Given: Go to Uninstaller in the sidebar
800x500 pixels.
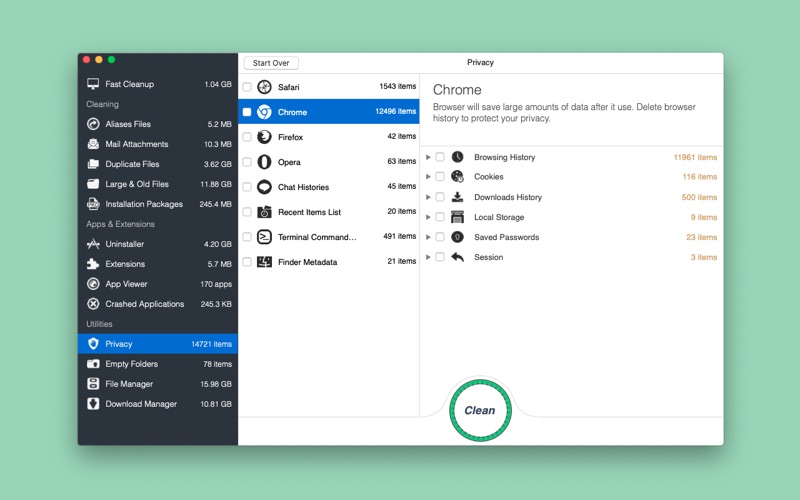Looking at the screenshot, I should [158, 244].
